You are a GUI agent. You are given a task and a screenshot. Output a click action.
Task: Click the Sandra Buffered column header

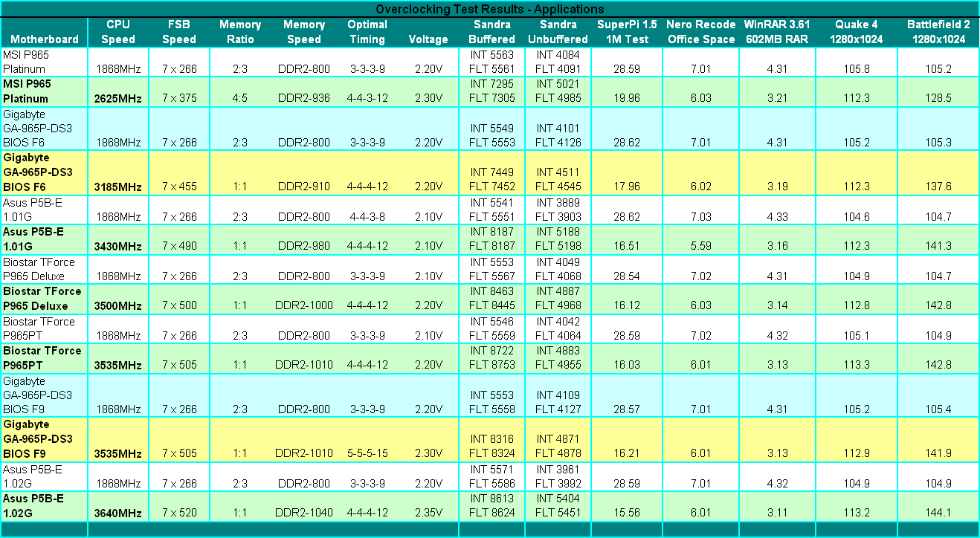coord(491,32)
